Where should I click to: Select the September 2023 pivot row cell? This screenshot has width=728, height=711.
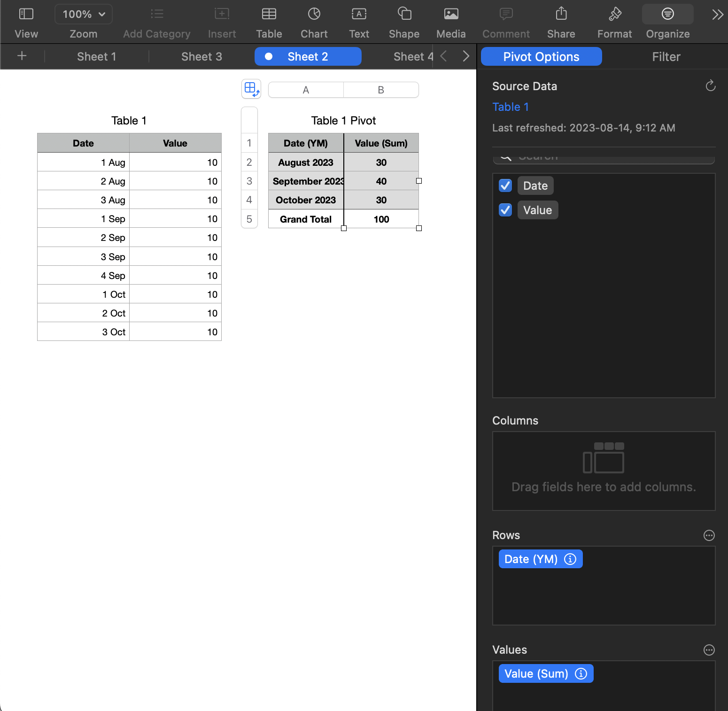(x=306, y=181)
